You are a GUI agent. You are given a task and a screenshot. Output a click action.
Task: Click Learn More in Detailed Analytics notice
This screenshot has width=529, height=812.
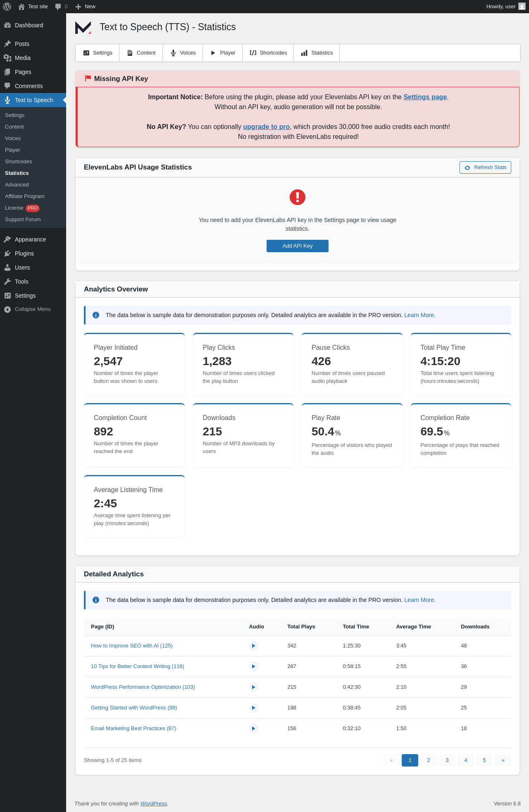coord(419,600)
